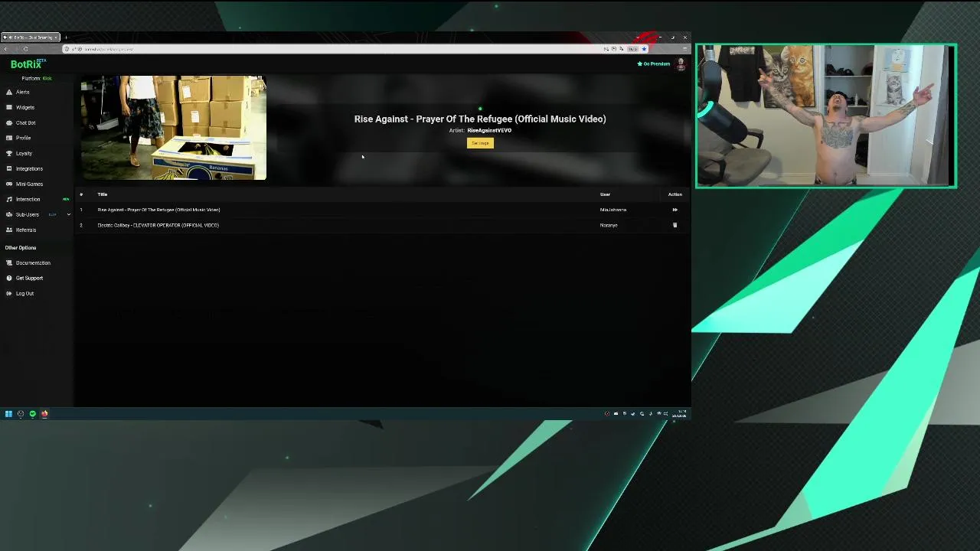The height and width of the screenshot is (551, 980).
Task: Log Out of BotRix
Action: 24,293
